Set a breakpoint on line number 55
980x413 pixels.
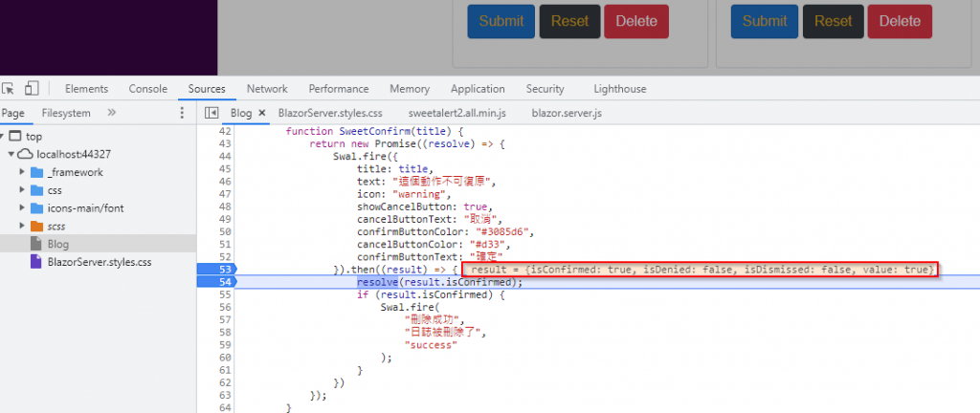(225, 294)
